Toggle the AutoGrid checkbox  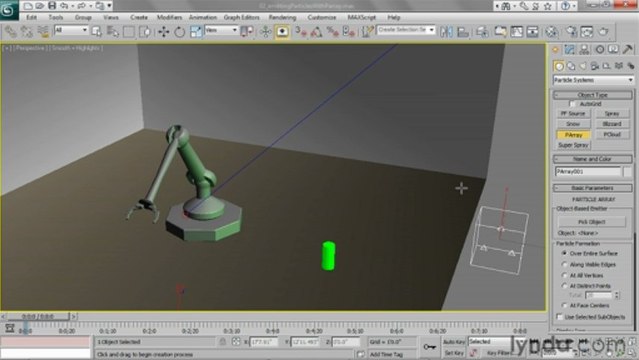(x=573, y=104)
